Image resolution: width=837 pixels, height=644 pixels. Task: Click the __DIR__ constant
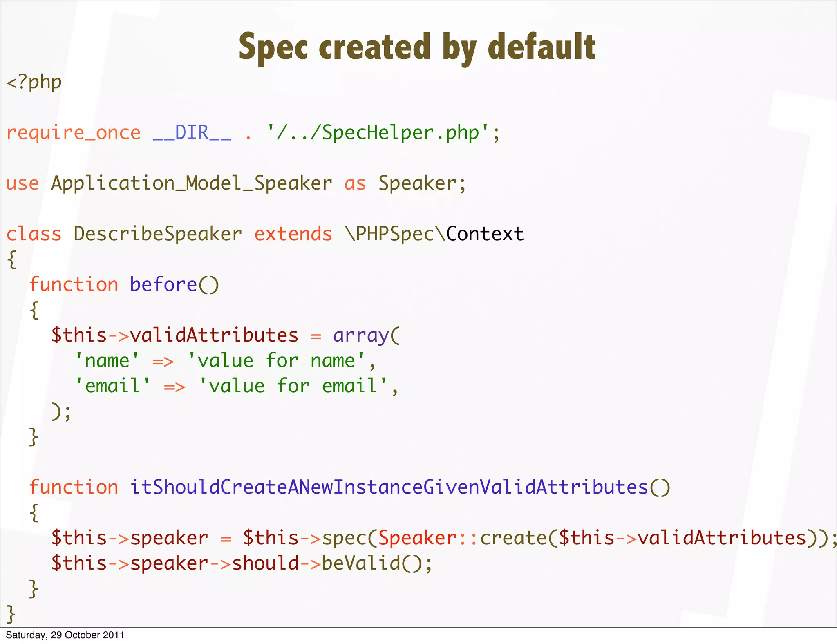(x=192, y=133)
